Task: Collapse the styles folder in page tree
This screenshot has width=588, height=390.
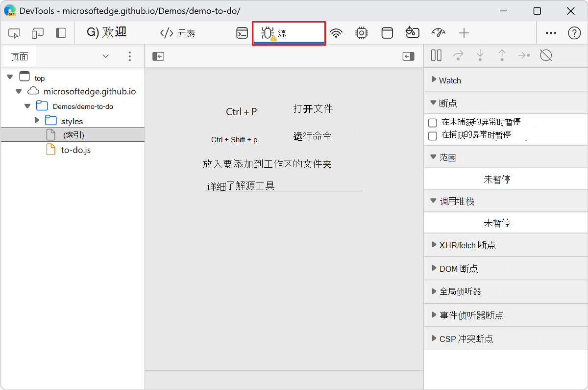Action: point(37,120)
